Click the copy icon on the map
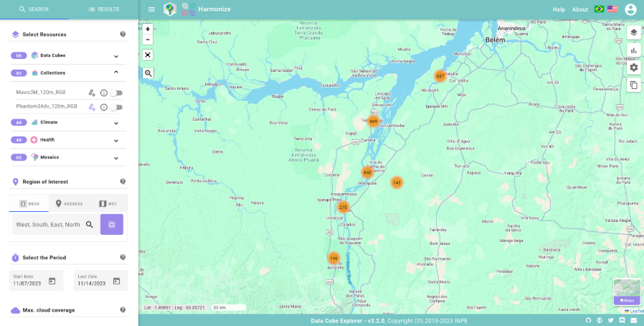 click(x=633, y=85)
